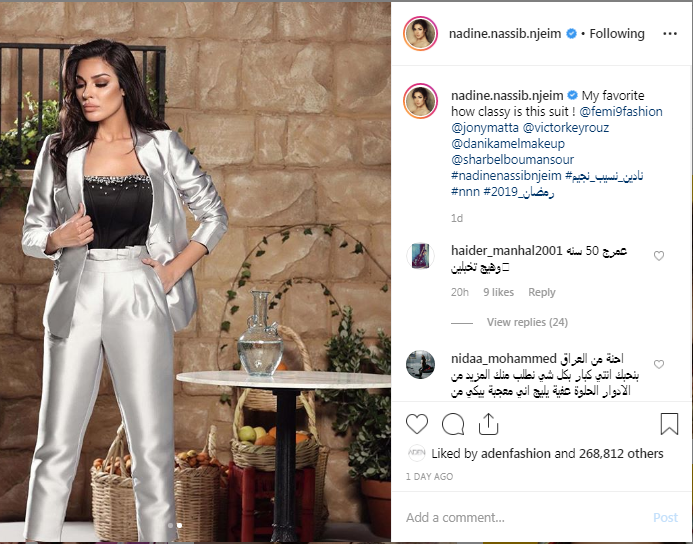Open the comment speech bubble icon
693x544 pixels.
pos(453,424)
